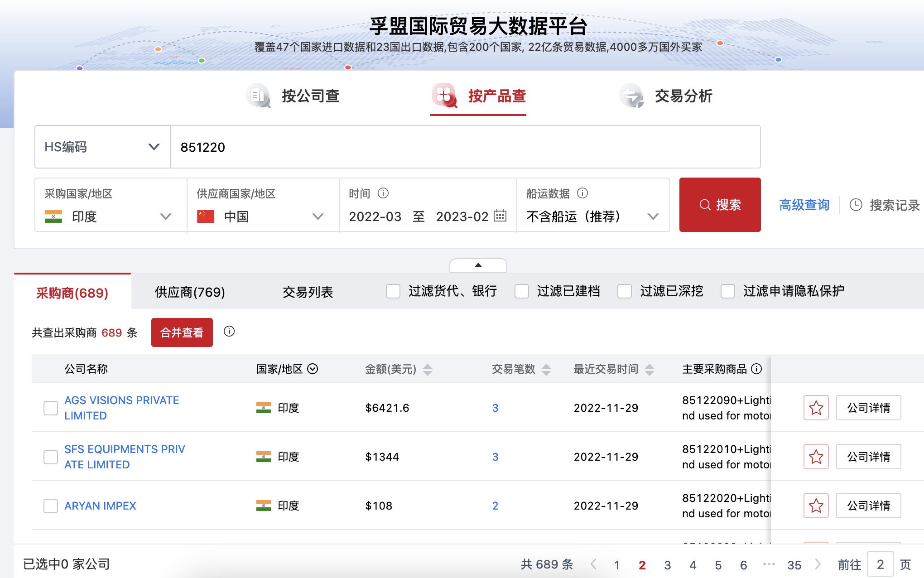Click the info icon next to 时间
This screenshot has width=924, height=578.
(383, 193)
